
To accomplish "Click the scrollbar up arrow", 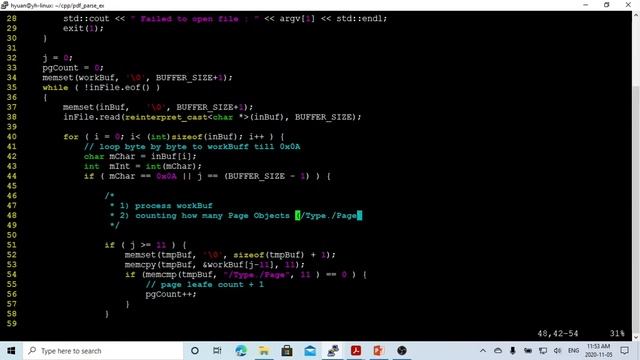I will pyautogui.click(x=636, y=15).
